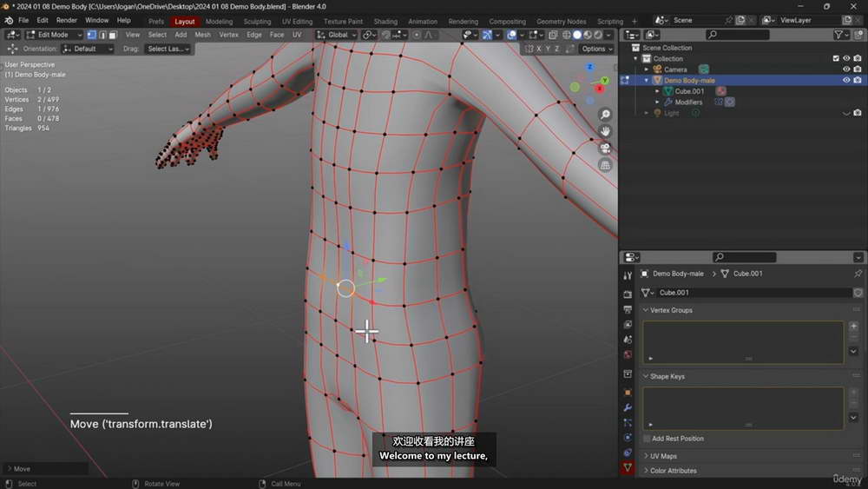Open the Mesh menu in viewport header
The height and width of the screenshot is (489, 868).
(x=202, y=35)
